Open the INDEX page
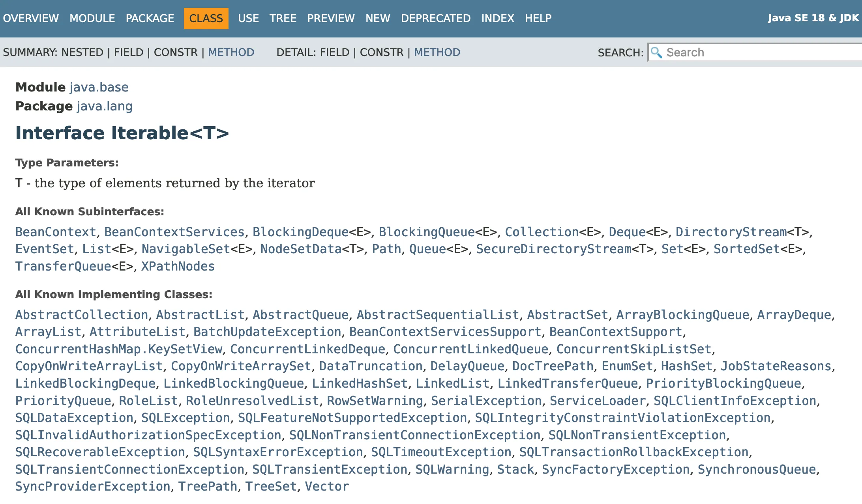862x504 pixels. pos(498,18)
